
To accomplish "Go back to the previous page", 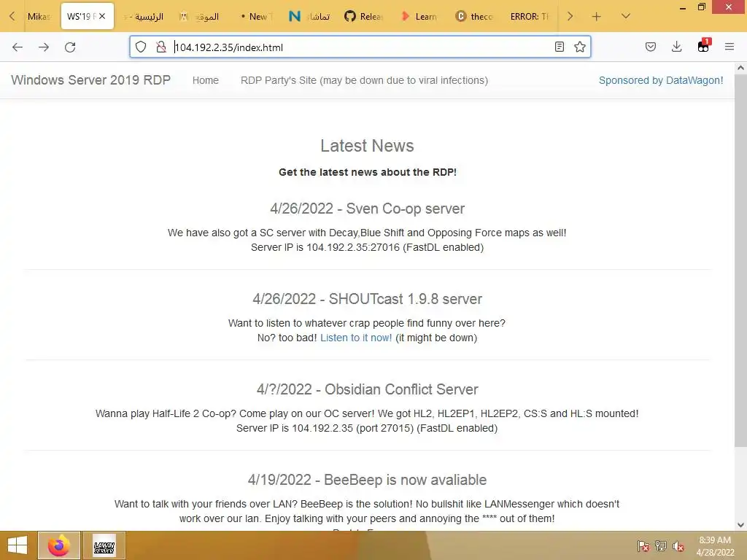I will (x=18, y=47).
